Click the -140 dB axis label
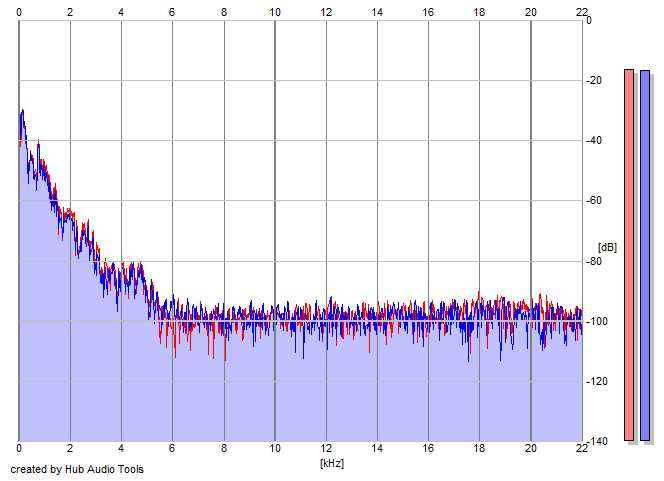664x481 pixels. [x=596, y=442]
